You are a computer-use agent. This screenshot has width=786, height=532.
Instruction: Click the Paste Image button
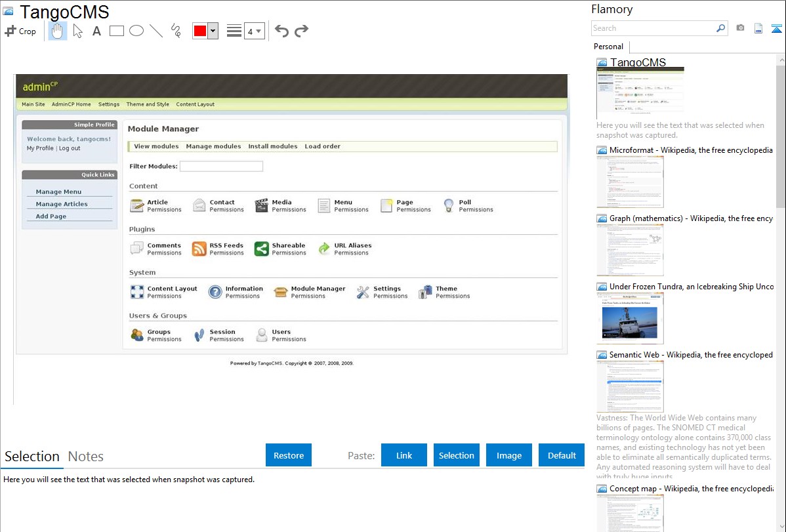point(509,455)
